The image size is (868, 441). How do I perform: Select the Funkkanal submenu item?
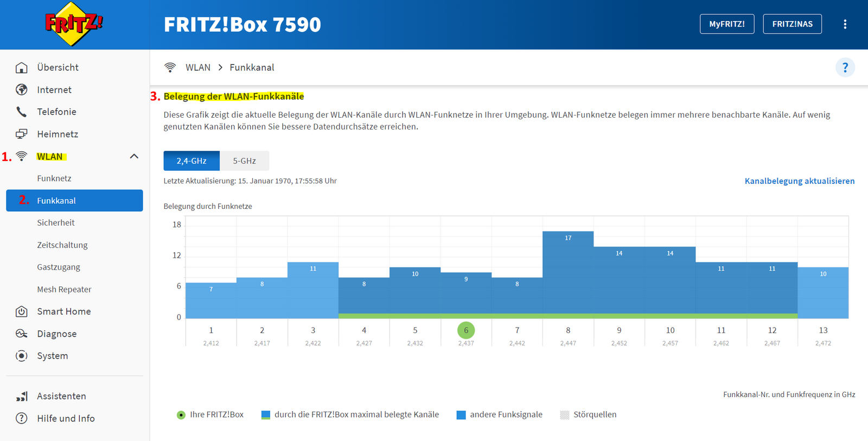(74, 200)
